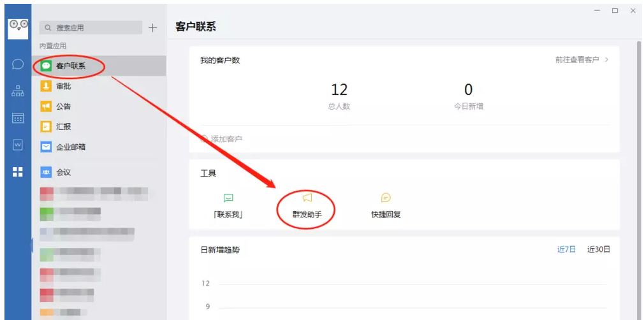Open the 审批 application
Viewport: 644px width, 320px height.
[63, 86]
